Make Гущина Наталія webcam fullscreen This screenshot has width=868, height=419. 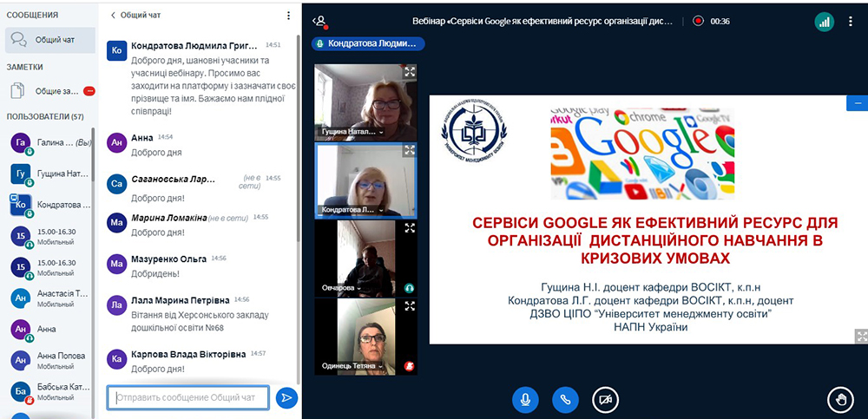409,71
